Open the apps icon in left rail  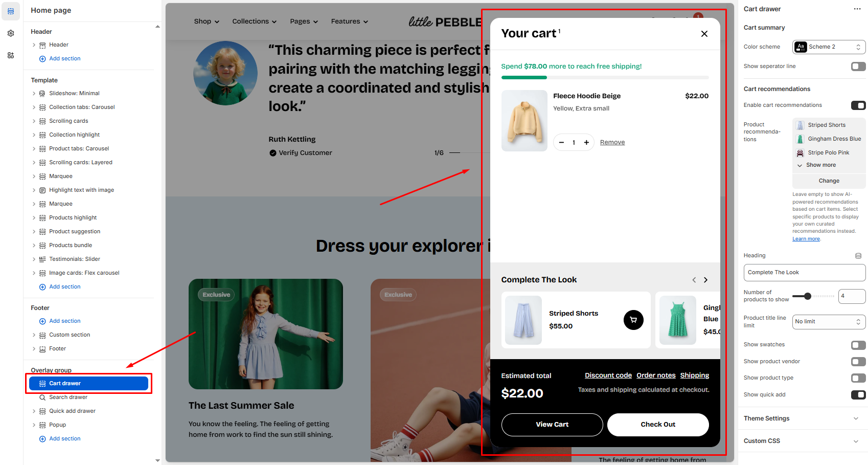pyautogui.click(x=11, y=55)
